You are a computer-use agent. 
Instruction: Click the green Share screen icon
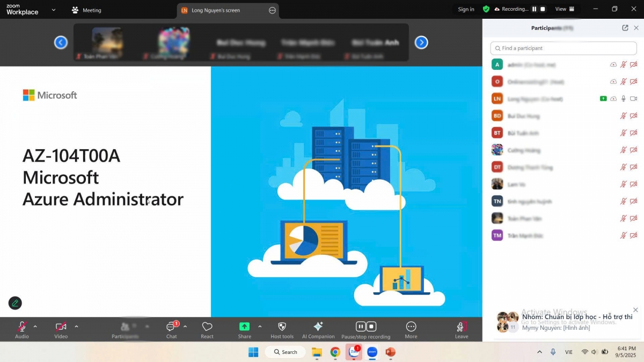pos(244,327)
